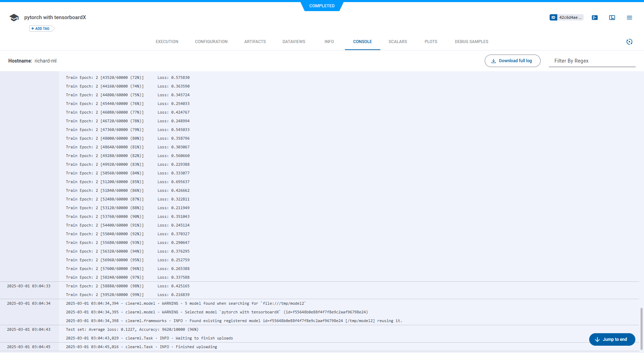Image resolution: width=644 pixels, height=353 pixels.
Task: Open the hamburger menu
Action: pyautogui.click(x=629, y=18)
